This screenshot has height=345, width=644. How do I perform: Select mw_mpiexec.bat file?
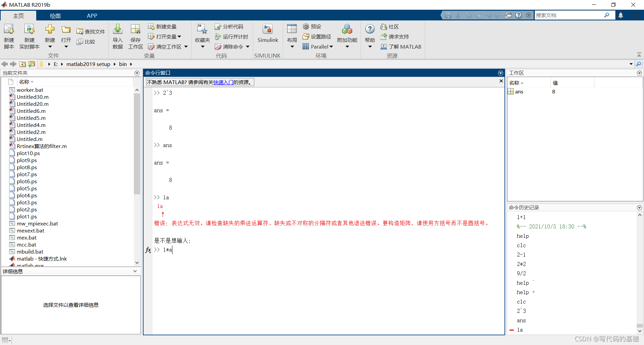pyautogui.click(x=37, y=223)
